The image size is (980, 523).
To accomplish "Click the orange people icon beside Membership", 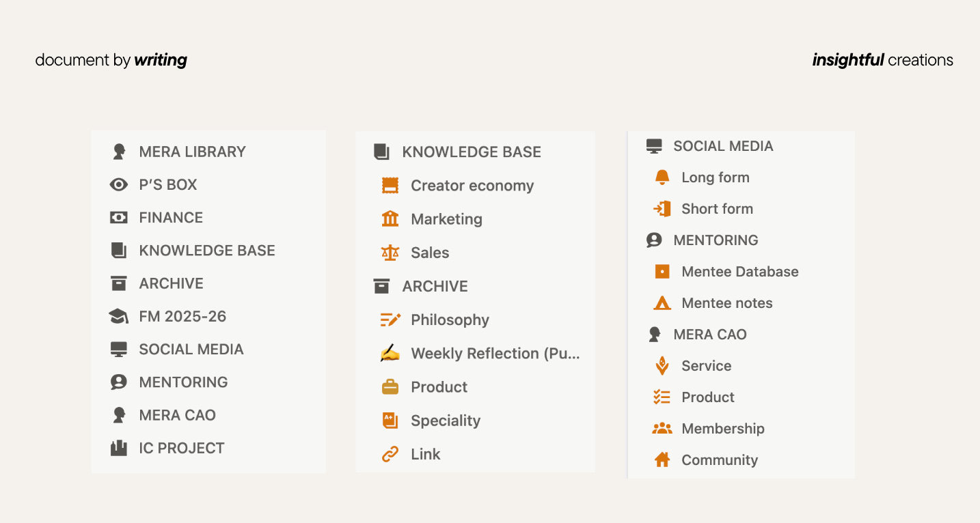I will pos(662,429).
